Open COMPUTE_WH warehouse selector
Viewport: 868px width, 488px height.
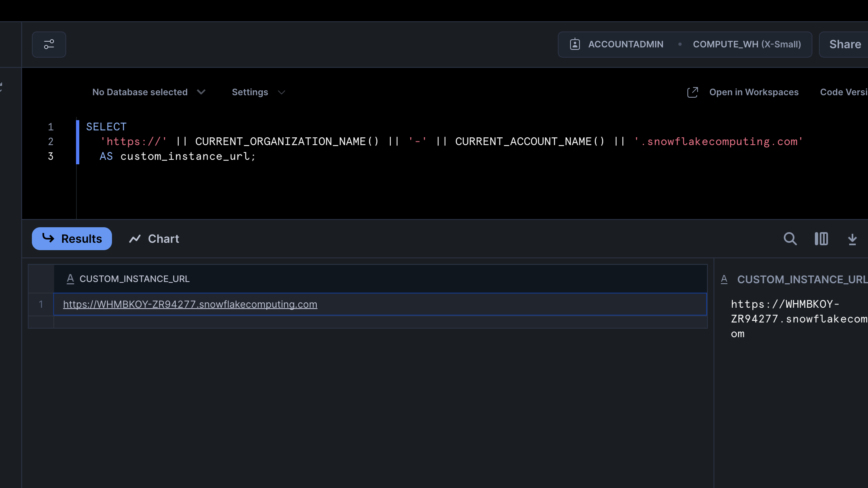pyautogui.click(x=747, y=44)
